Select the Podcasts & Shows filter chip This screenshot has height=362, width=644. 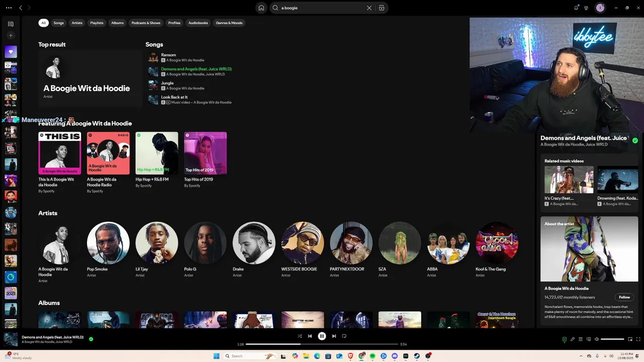(146, 23)
